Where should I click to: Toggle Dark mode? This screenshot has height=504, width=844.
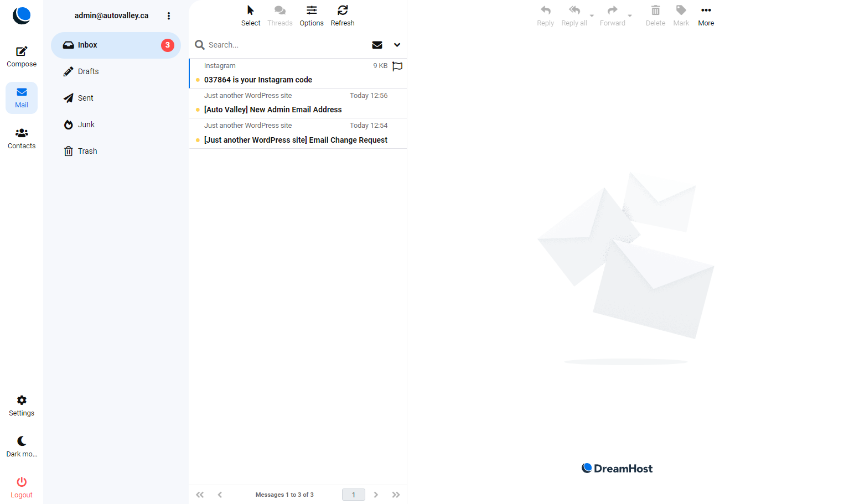tap(22, 447)
